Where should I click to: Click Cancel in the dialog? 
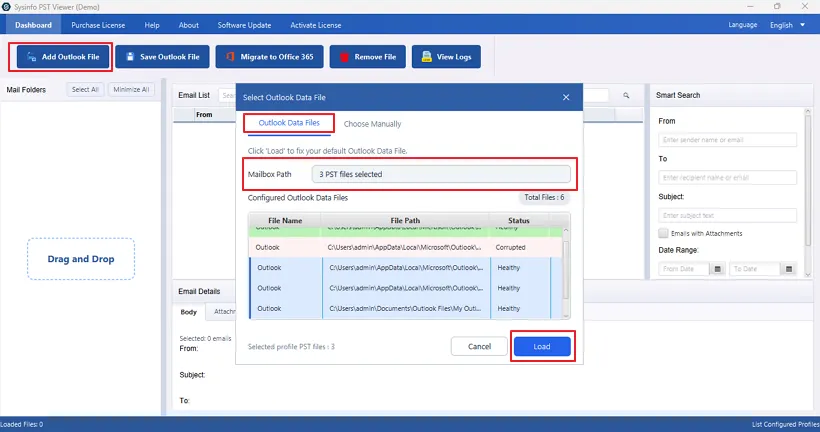479,346
